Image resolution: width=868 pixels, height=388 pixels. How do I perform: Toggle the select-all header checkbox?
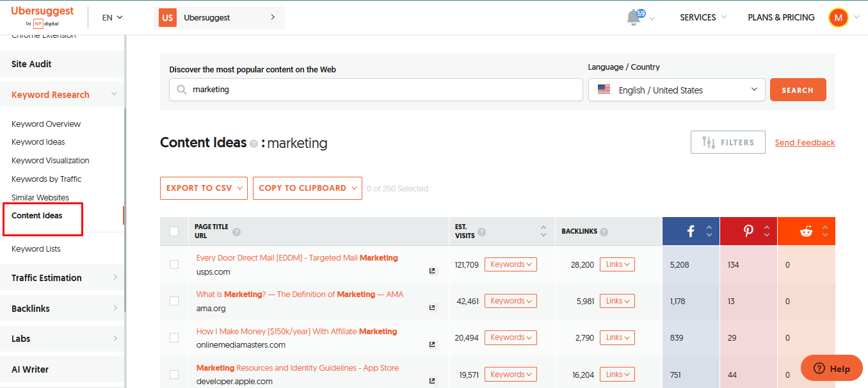coord(174,232)
